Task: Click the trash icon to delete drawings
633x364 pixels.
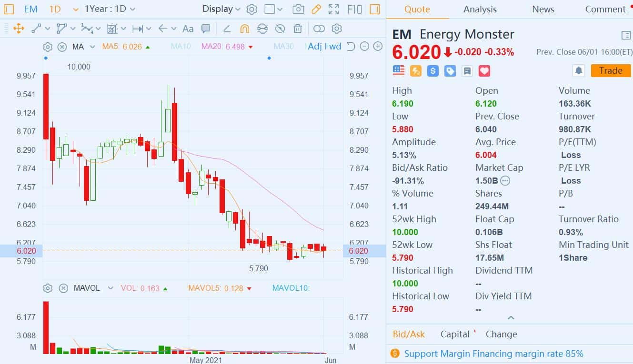Action: point(298,29)
